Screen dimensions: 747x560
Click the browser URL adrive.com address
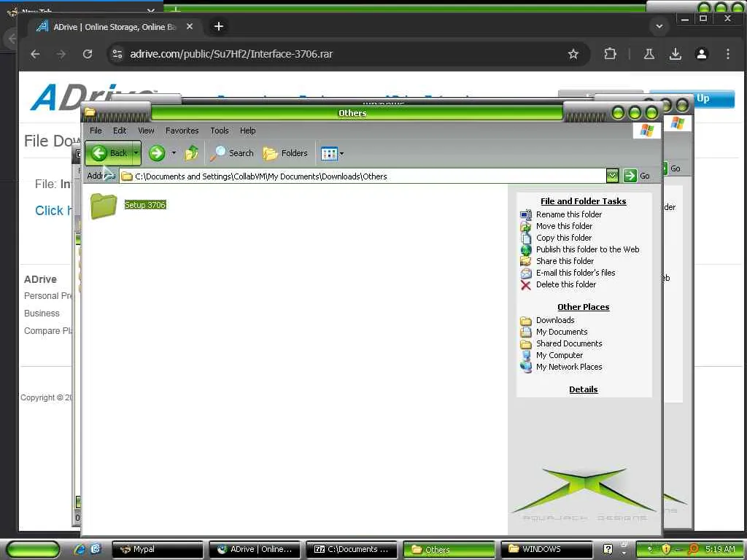[231, 54]
